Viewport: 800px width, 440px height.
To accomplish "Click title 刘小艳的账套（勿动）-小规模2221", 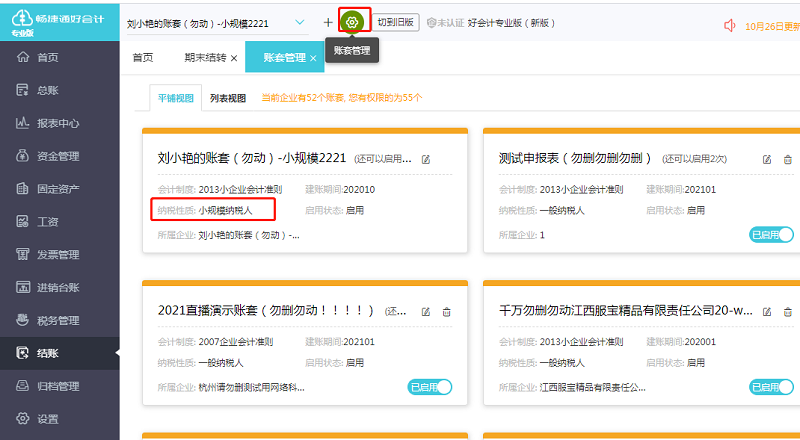I will 252,158.
